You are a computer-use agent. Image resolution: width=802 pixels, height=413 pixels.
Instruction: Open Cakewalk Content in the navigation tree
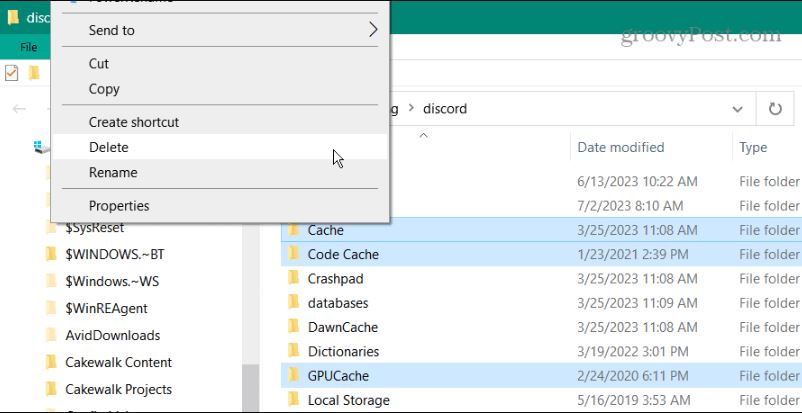point(118,362)
